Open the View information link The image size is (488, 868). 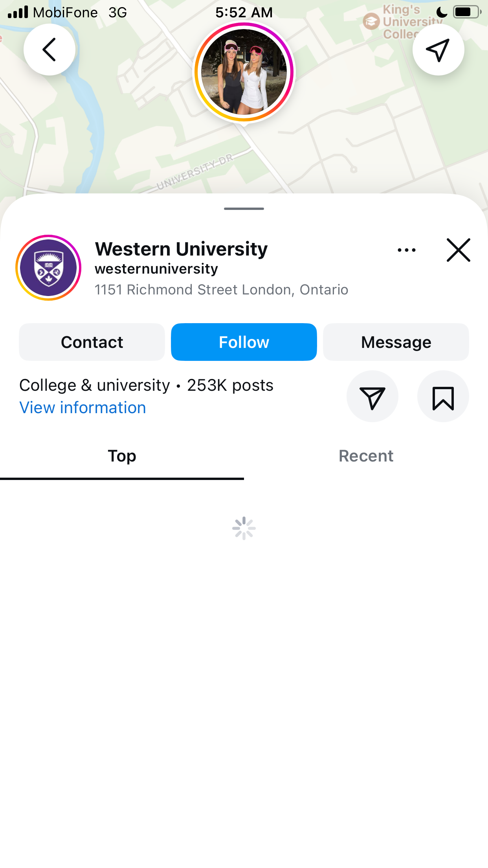83,408
